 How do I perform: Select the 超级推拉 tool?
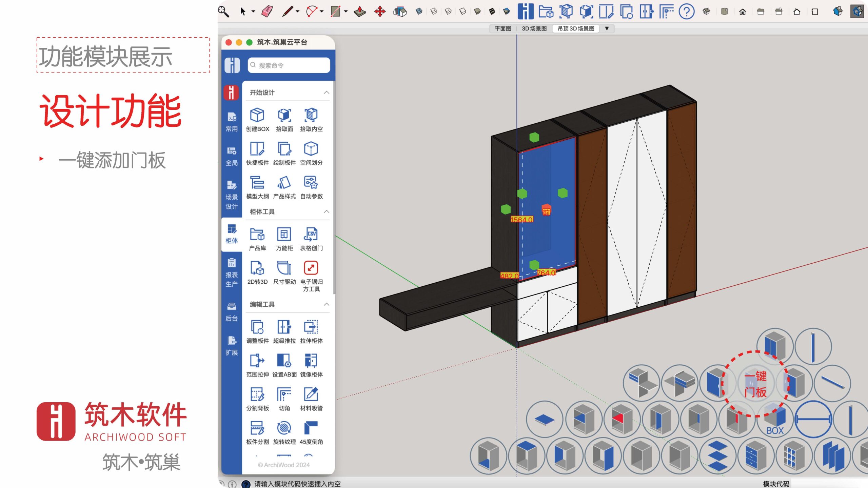[284, 327]
